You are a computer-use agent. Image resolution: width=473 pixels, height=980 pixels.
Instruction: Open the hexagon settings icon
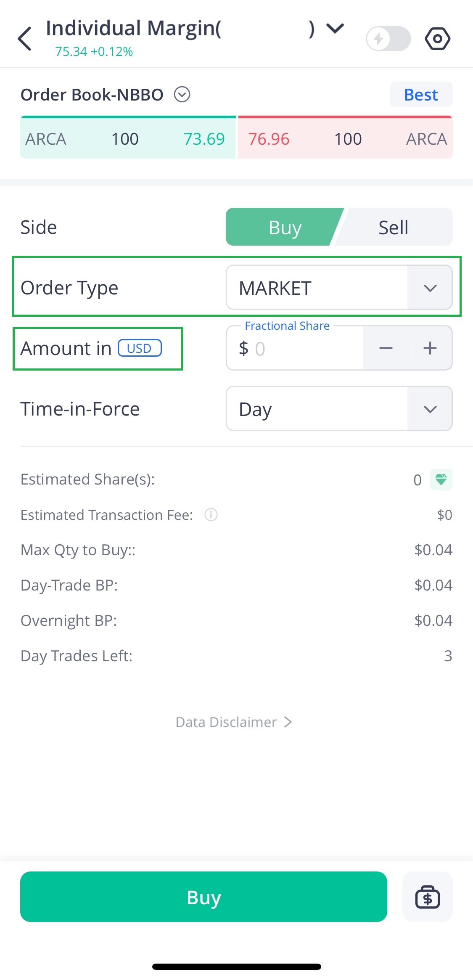coord(437,39)
